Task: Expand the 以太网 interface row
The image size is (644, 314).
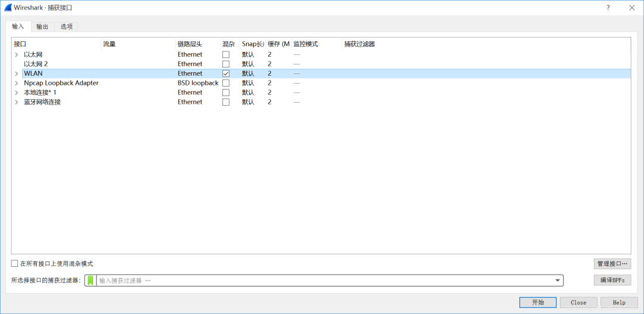Action: (17, 54)
